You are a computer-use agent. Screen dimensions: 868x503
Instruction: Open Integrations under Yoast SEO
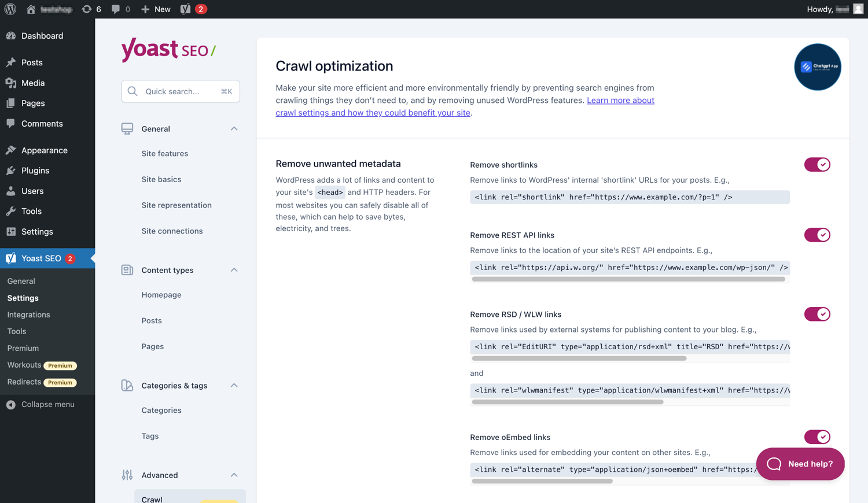(28, 315)
